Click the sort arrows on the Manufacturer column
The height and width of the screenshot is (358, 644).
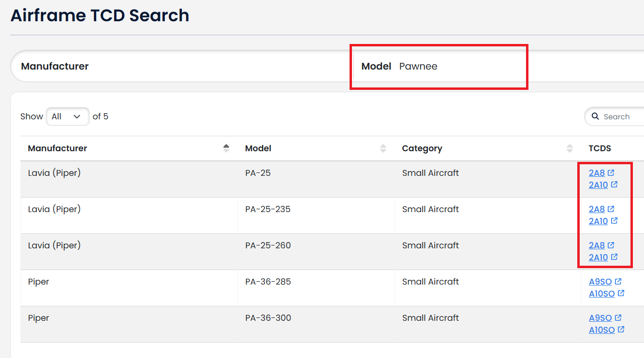tap(226, 148)
